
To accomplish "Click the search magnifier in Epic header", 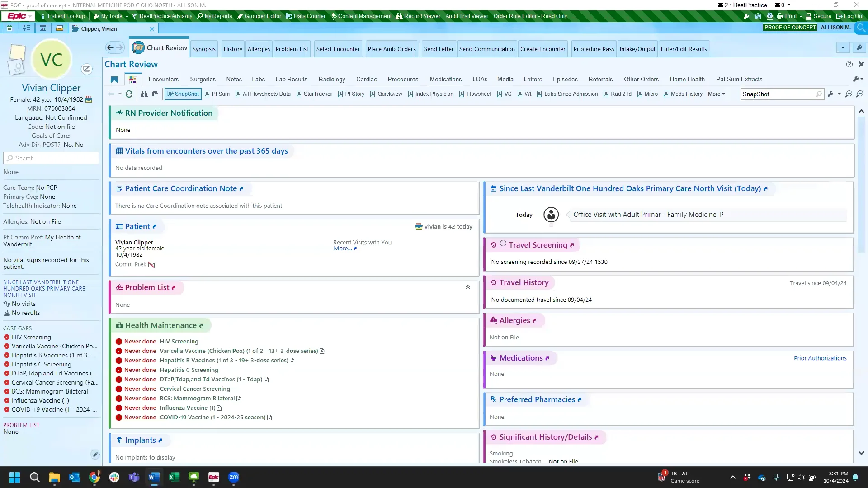I will [x=861, y=28].
